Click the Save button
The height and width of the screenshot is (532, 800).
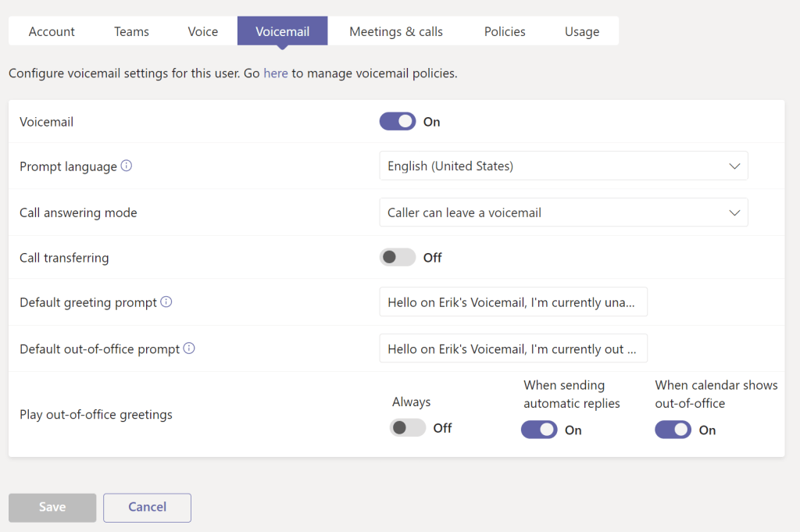(x=52, y=507)
